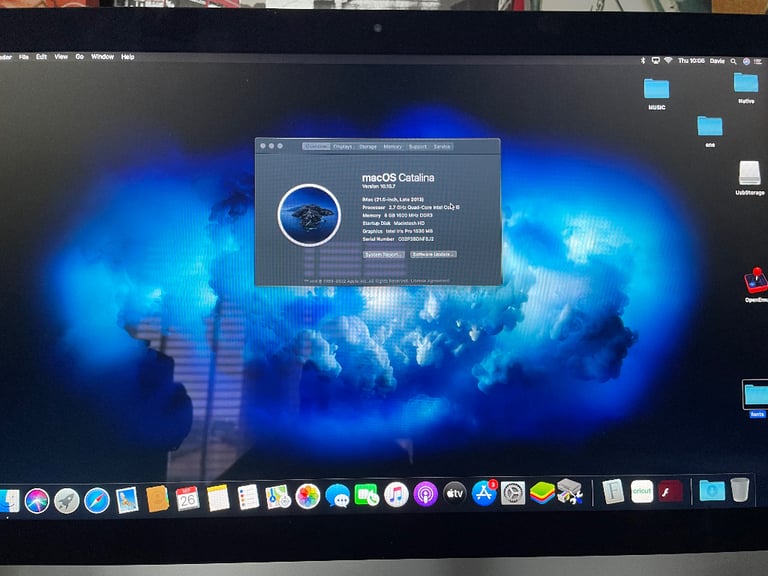Open the printer utility icon in Dock
Screen dimensions: 768x576
[570, 491]
